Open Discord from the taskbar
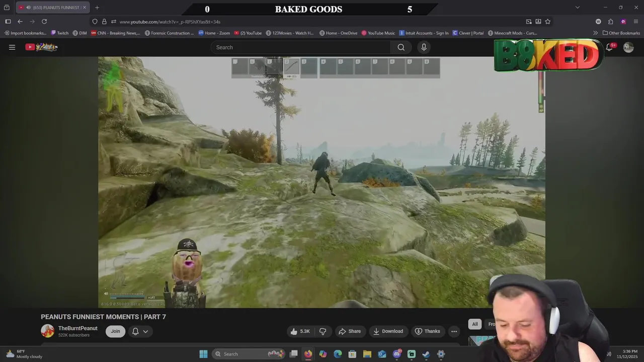Image resolution: width=644 pixels, height=362 pixels. [397, 354]
